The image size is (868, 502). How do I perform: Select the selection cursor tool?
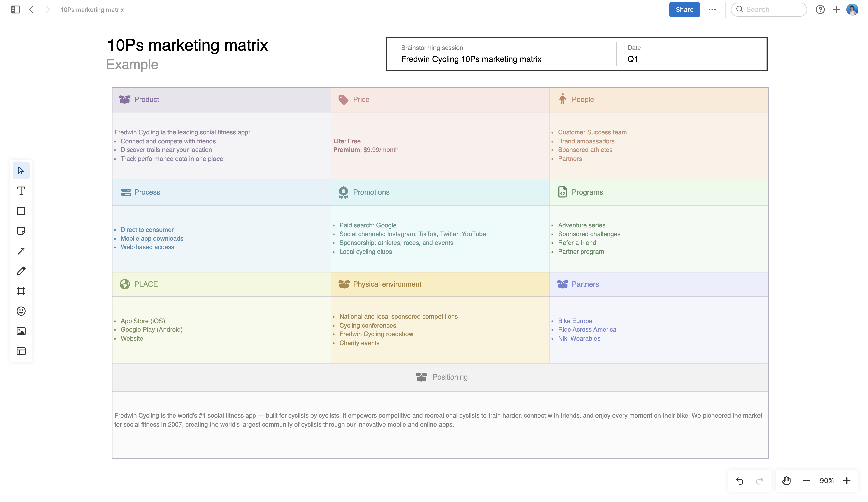[x=21, y=170]
